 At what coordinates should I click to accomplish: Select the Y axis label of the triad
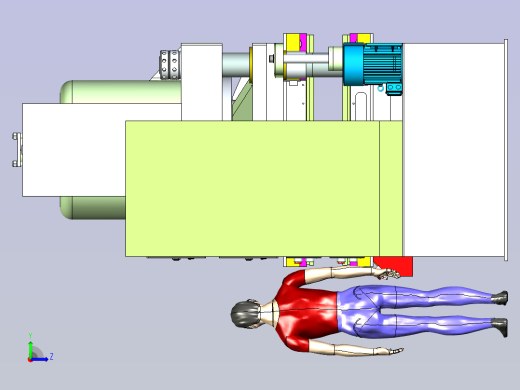click(x=30, y=336)
